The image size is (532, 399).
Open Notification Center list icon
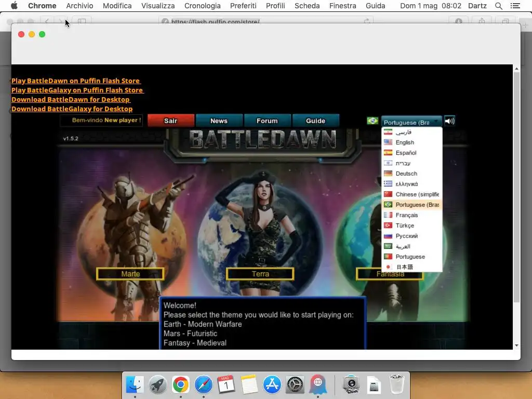pyautogui.click(x=515, y=6)
